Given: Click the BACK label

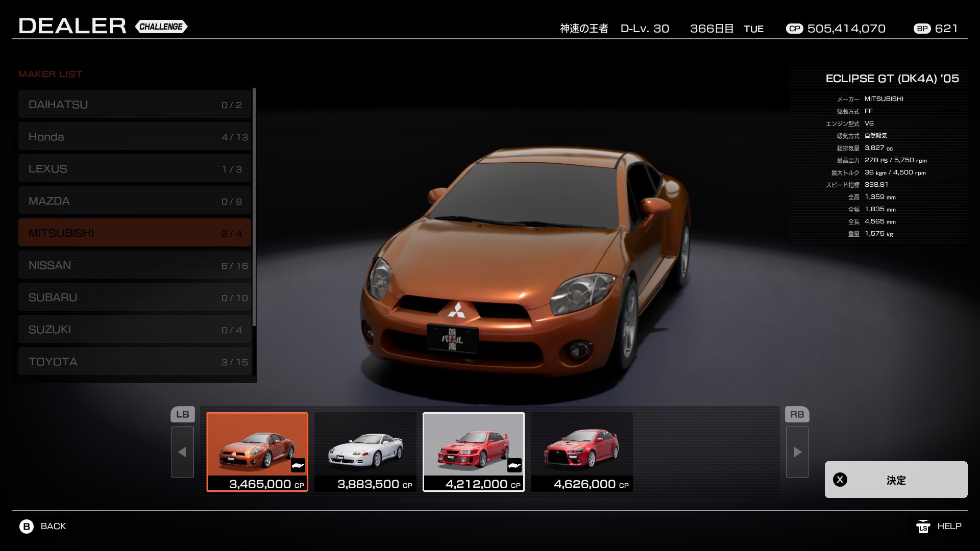Looking at the screenshot, I should coord(53,526).
